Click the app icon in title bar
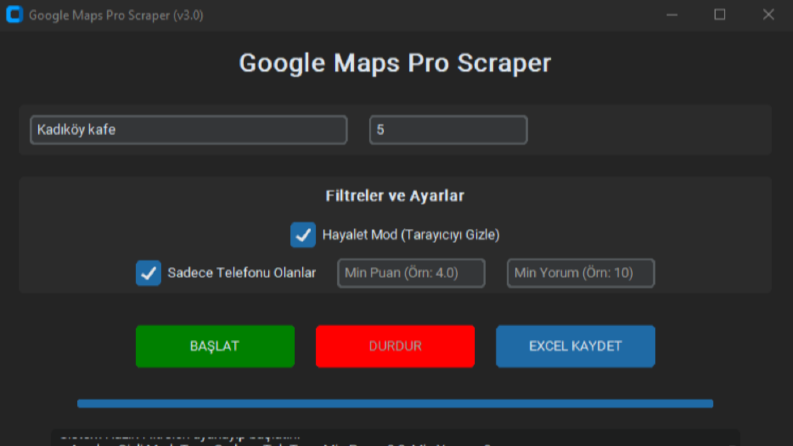Image resolution: width=793 pixels, height=446 pixels. [x=14, y=15]
